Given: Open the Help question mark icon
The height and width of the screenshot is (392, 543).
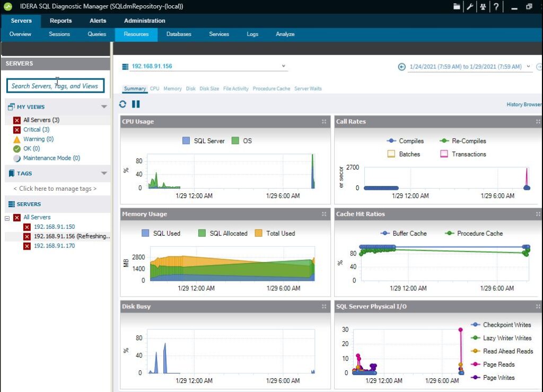Looking at the screenshot, I should point(496,6).
